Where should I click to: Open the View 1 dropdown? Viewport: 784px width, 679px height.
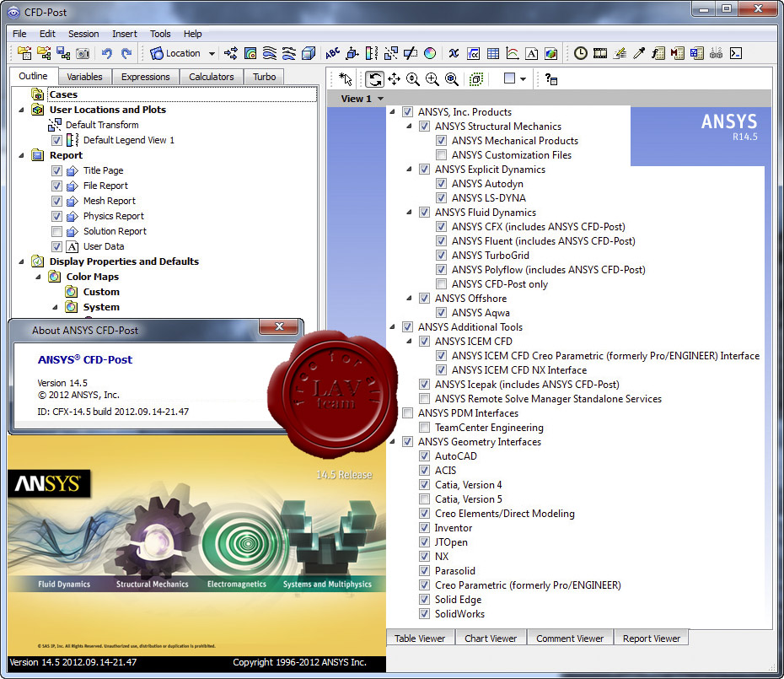(380, 99)
